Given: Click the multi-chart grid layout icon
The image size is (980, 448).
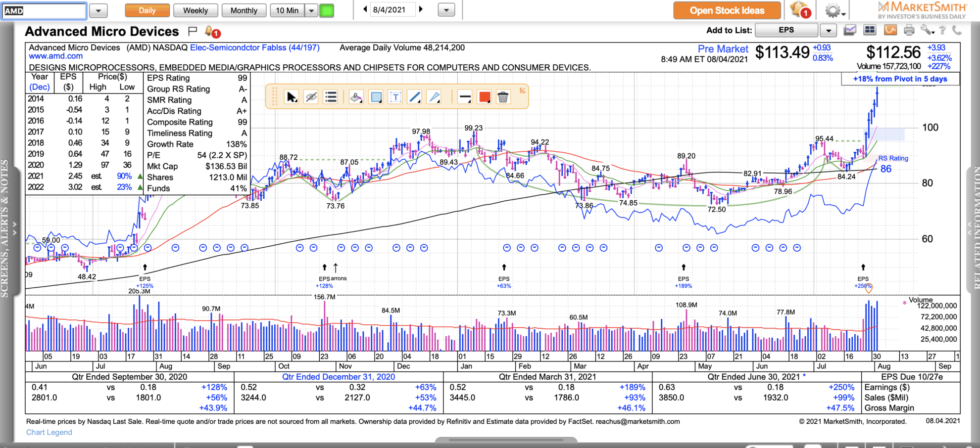Looking at the screenshot, I should tap(870, 30).
